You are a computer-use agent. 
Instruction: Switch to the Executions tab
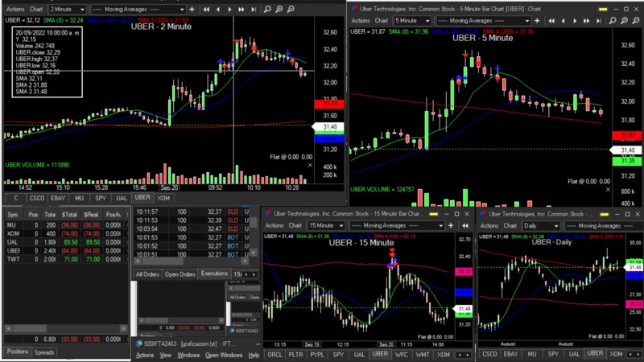214,274
